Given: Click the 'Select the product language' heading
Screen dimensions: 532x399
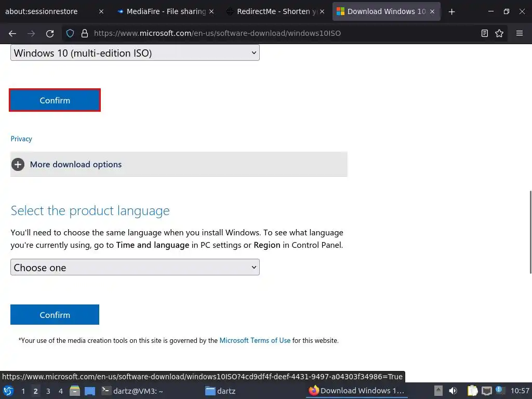Looking at the screenshot, I should [x=90, y=211].
